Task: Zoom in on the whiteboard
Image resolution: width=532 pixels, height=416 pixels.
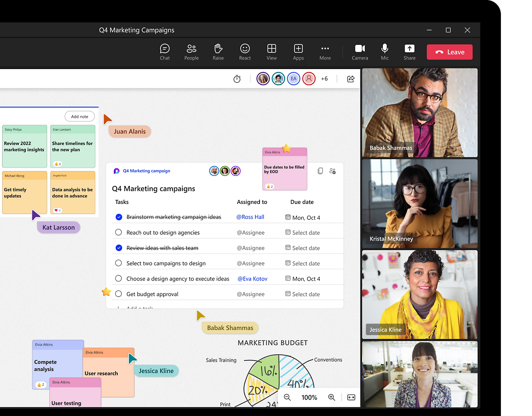Action: tap(332, 397)
